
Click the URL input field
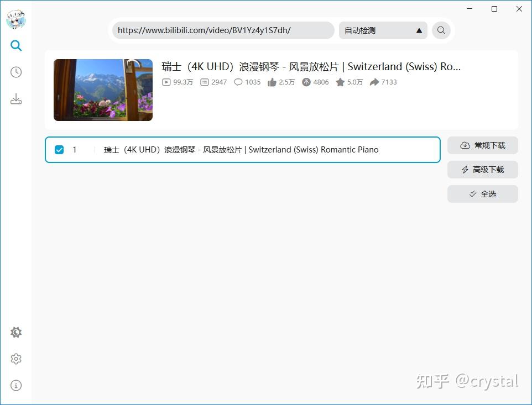coord(221,30)
